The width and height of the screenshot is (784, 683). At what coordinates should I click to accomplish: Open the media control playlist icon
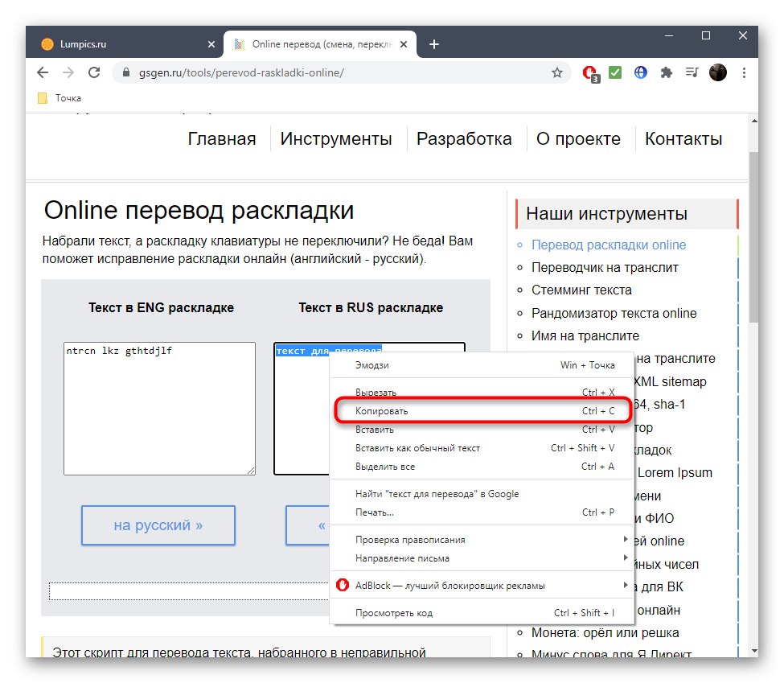[x=692, y=72]
